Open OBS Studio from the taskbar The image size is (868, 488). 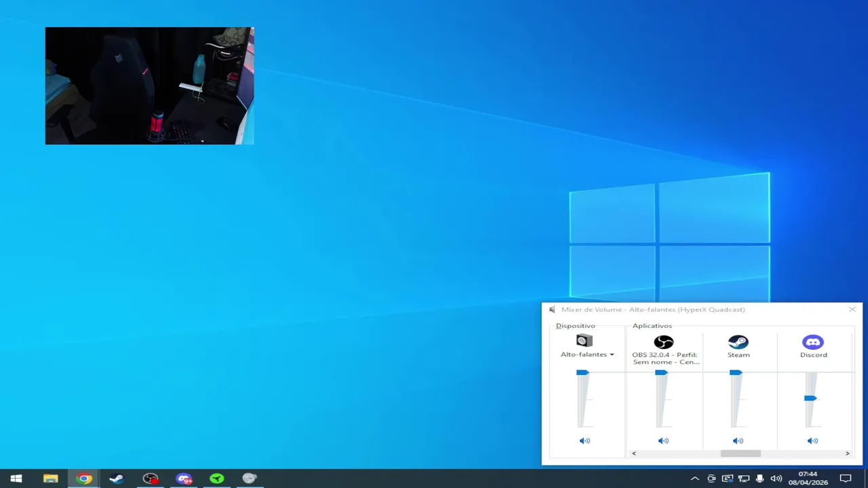pyautogui.click(x=151, y=479)
